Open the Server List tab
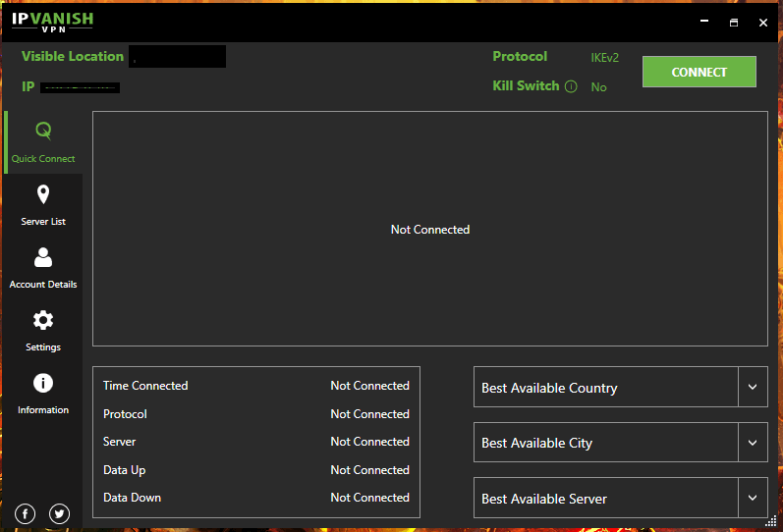Image resolution: width=783 pixels, height=532 pixels. 43,205
